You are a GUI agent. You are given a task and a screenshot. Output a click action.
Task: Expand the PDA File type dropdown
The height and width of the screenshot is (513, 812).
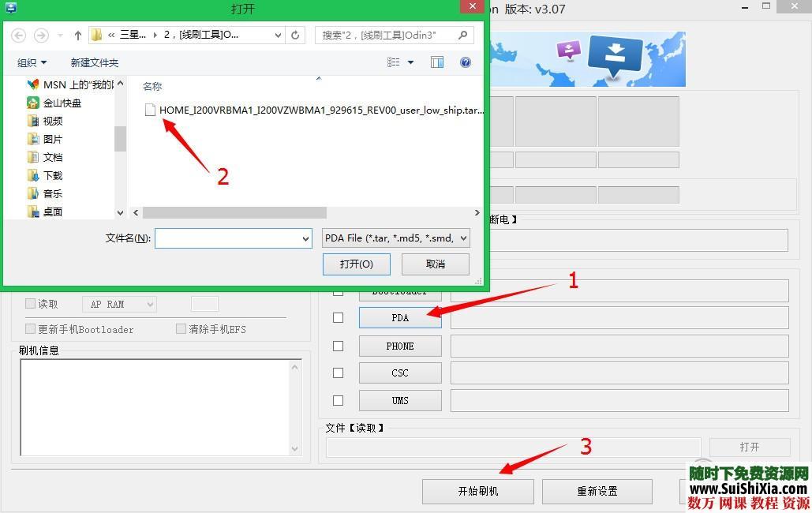pos(396,238)
